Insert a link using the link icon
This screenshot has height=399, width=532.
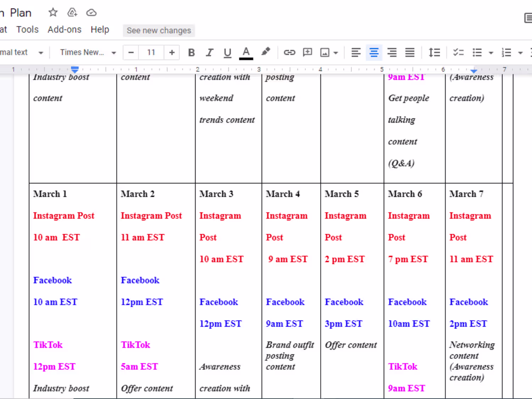pos(289,52)
